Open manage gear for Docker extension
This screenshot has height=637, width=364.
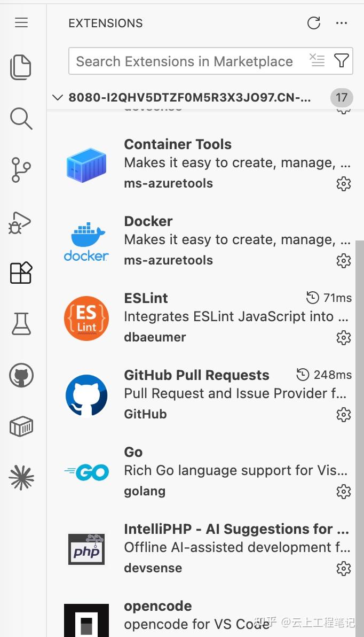click(x=344, y=260)
